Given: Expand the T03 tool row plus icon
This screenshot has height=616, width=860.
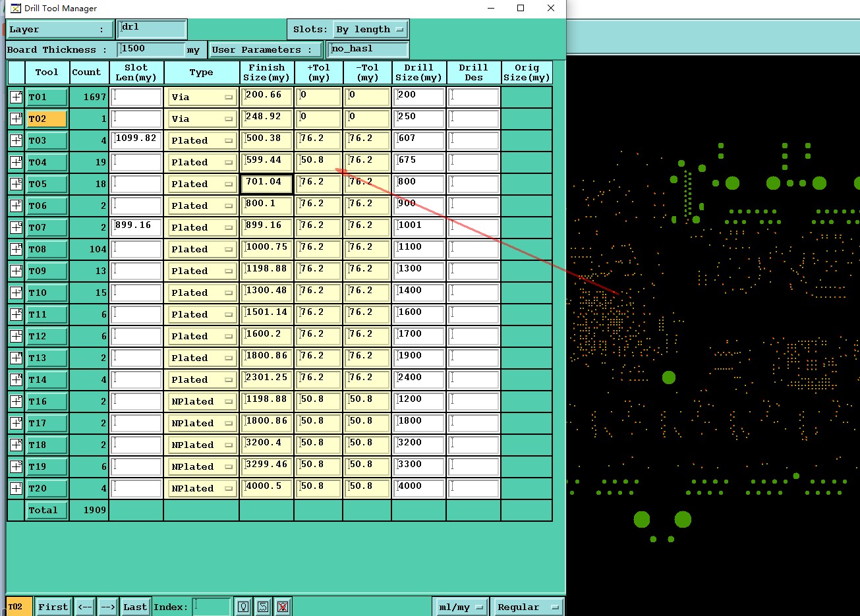Looking at the screenshot, I should point(16,140).
